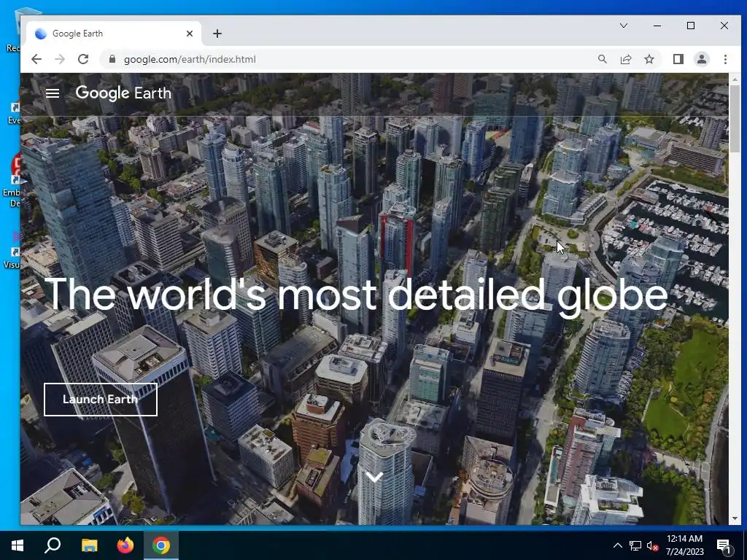Click the Chrome taskbar icon
This screenshot has height=560, width=747.
click(161, 545)
